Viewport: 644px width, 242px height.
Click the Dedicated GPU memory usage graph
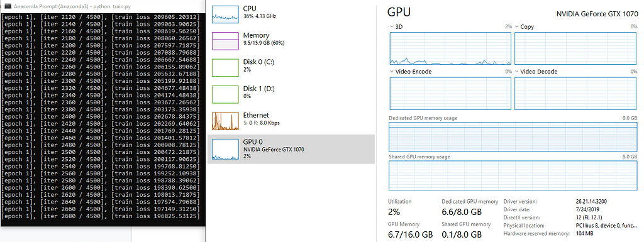[x=513, y=136]
